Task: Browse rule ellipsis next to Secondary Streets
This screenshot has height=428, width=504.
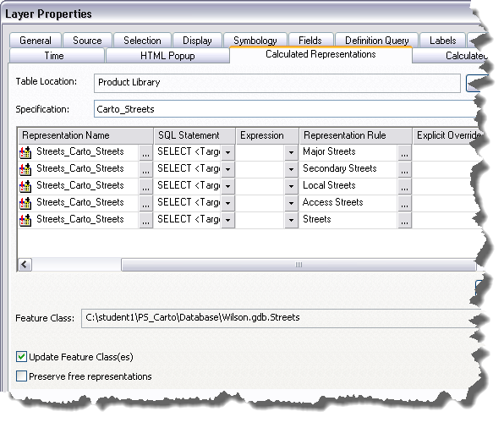Action: click(404, 170)
